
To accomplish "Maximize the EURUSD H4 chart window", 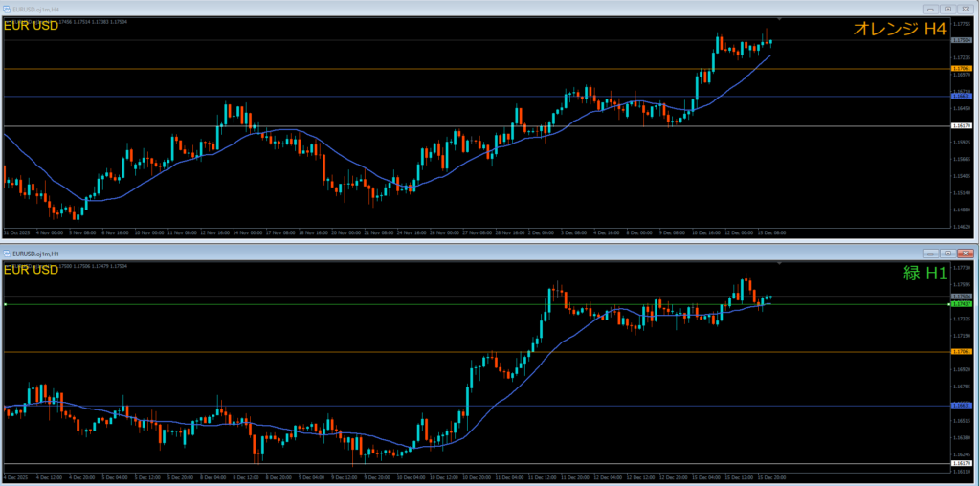I will (x=947, y=9).
